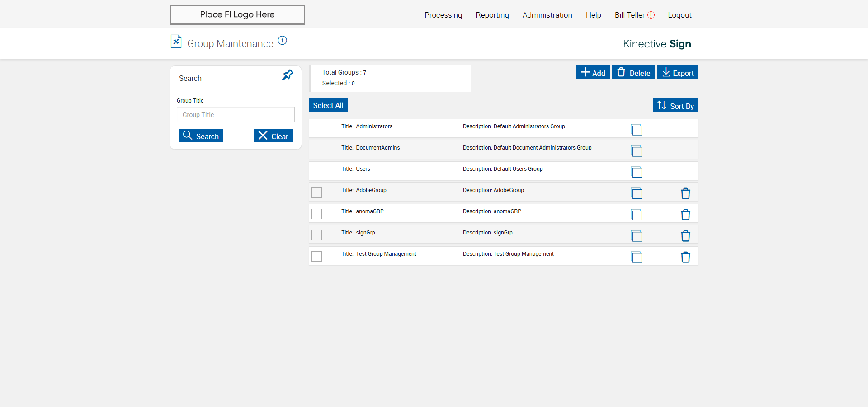Click the alert icon beside Bill Teller
The width and height of the screenshot is (868, 407).
(651, 15)
